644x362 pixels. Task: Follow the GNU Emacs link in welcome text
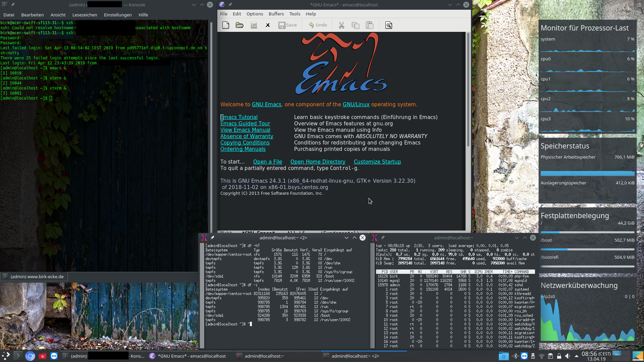(x=266, y=104)
